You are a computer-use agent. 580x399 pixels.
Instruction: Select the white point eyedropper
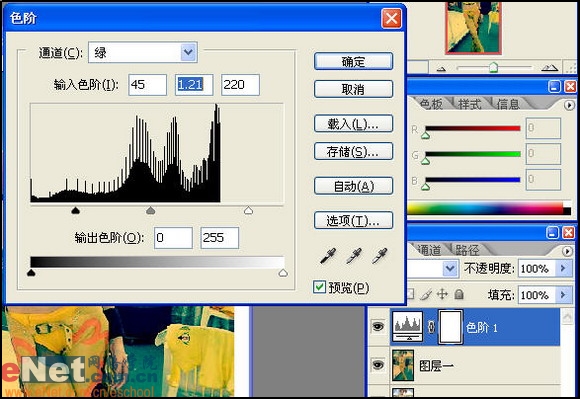[x=380, y=256]
